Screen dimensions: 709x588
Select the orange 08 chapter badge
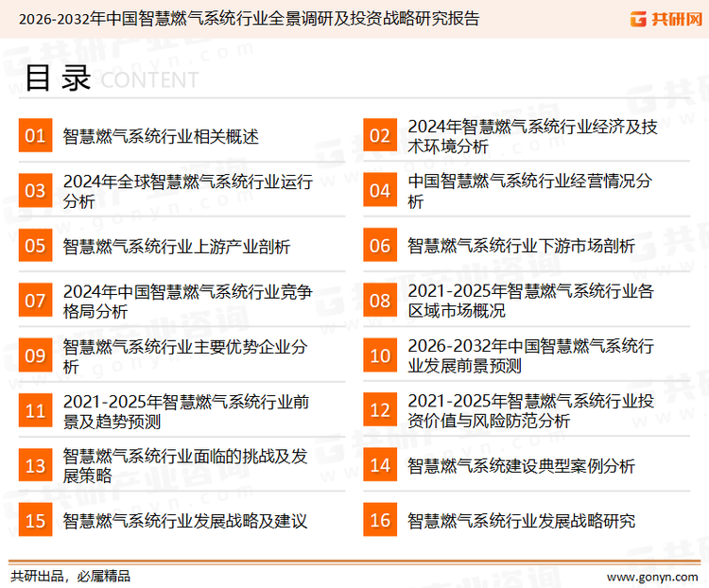(380, 301)
